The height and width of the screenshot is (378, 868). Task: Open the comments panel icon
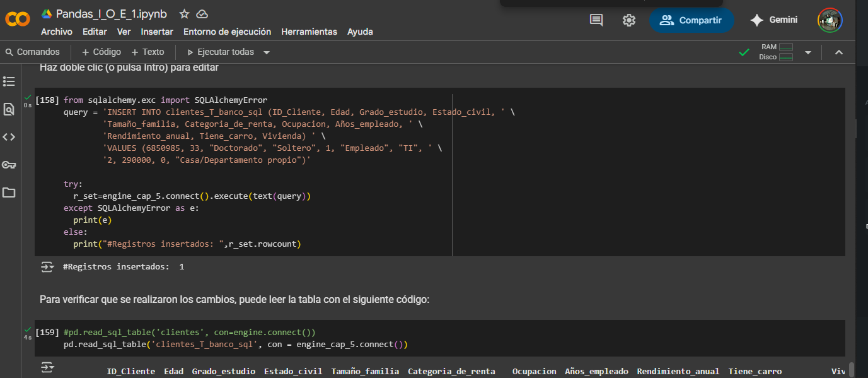596,20
